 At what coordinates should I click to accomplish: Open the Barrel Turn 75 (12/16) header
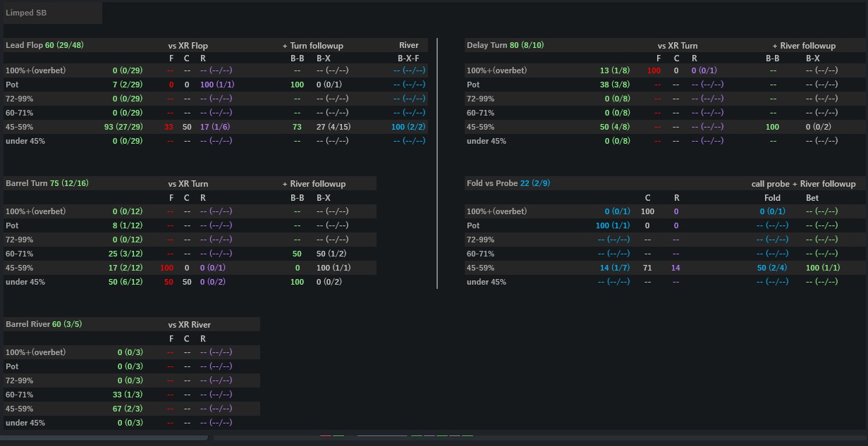(48, 183)
